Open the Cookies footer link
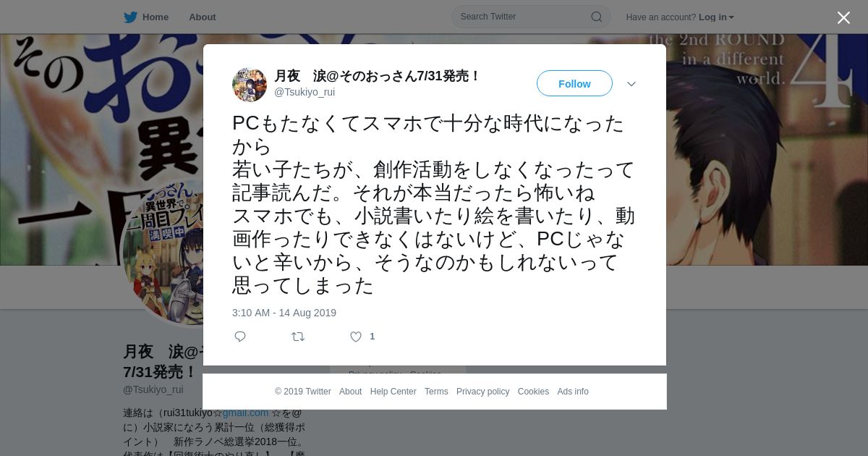Screen dimensions: 868x456 click(x=533, y=392)
